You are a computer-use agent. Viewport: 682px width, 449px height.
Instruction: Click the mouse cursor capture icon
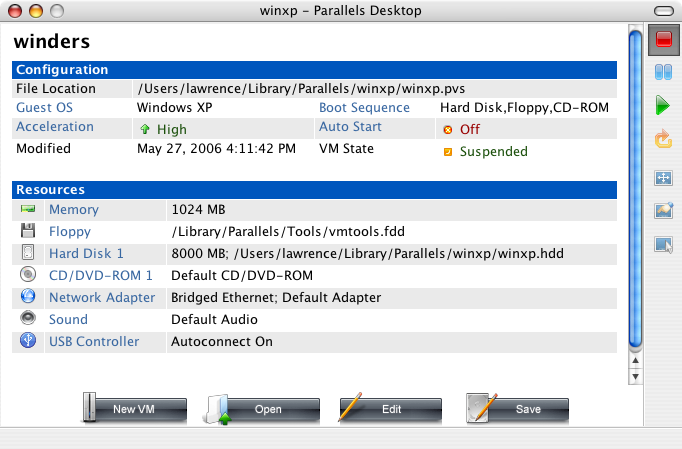pos(663,245)
